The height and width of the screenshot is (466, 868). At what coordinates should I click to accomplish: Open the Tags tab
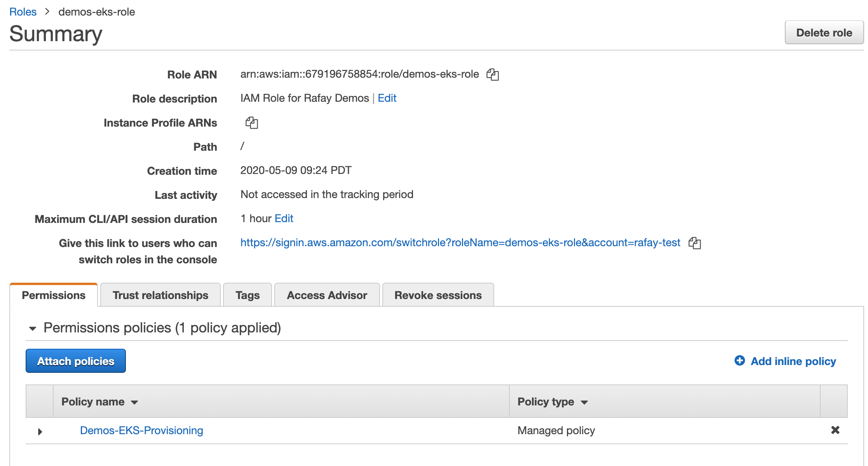[x=248, y=295]
